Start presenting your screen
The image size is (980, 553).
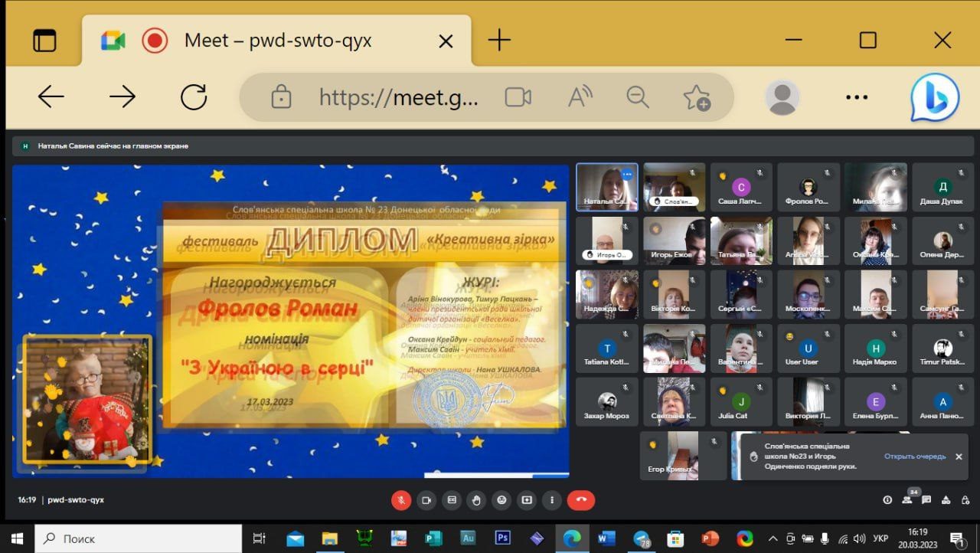pyautogui.click(x=527, y=500)
